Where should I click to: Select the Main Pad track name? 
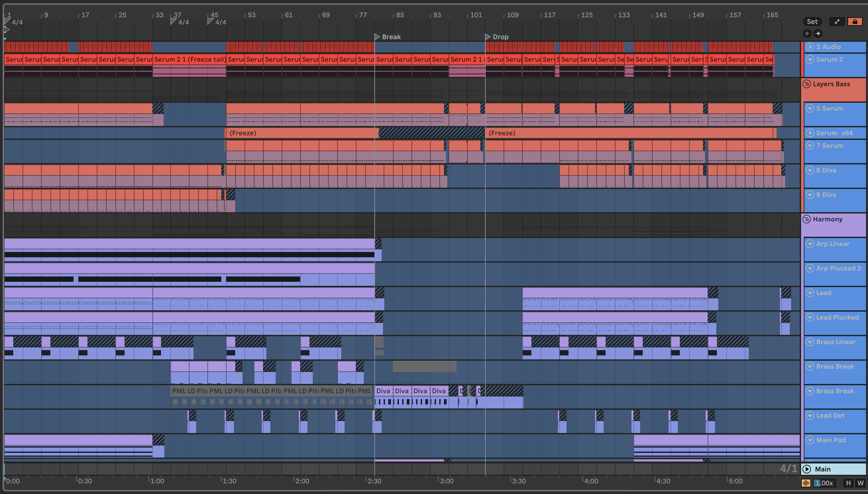click(831, 440)
